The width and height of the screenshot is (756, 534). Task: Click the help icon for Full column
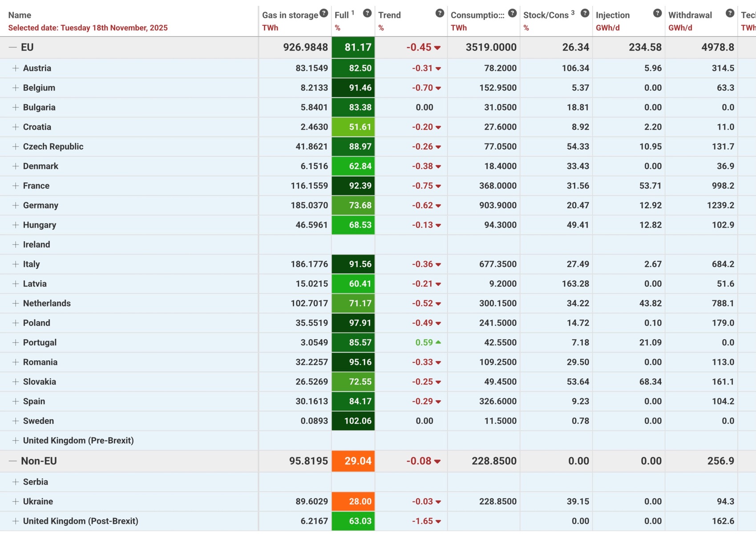click(367, 13)
